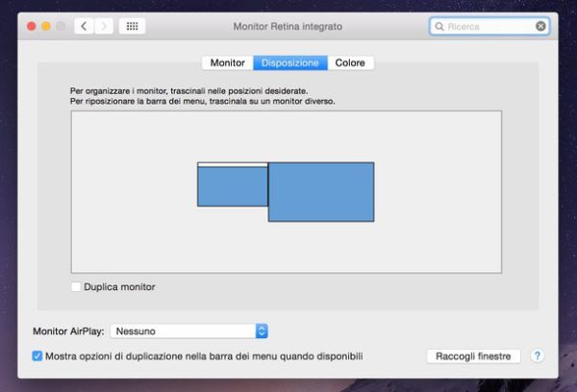This screenshot has height=392, width=577.
Task: Click the grey zoom button in the title bar
Action: [62, 26]
